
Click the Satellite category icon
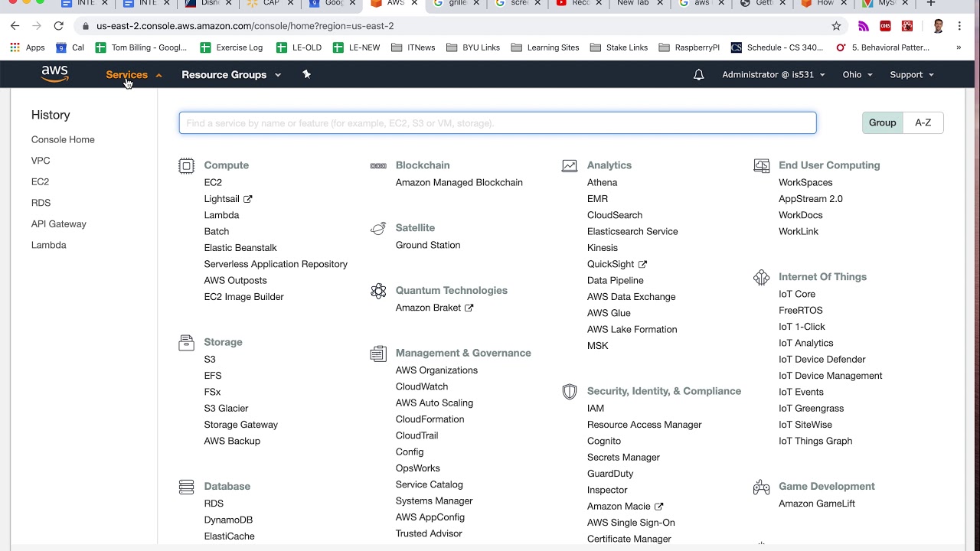click(378, 228)
